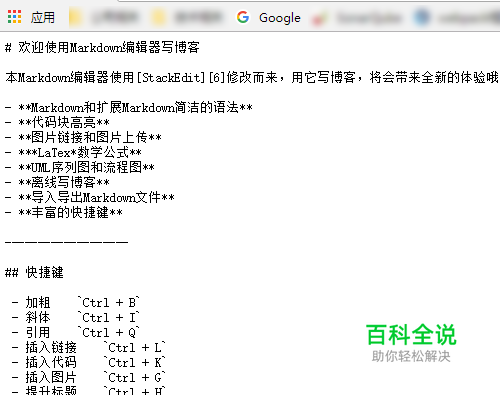Click the `Ctrl + I` code text
500x395 pixels.
click(x=109, y=318)
